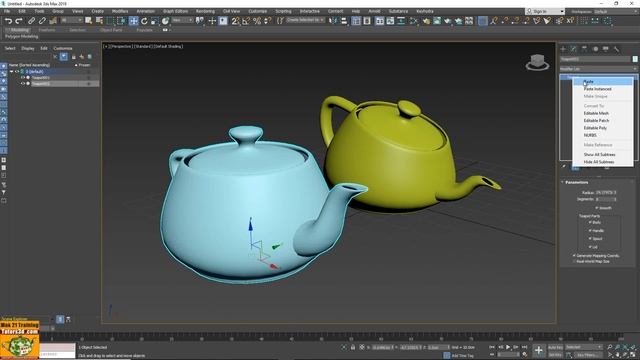The height and width of the screenshot is (360, 640).
Task: Open the Motion tab of command panel
Action: 595,49
